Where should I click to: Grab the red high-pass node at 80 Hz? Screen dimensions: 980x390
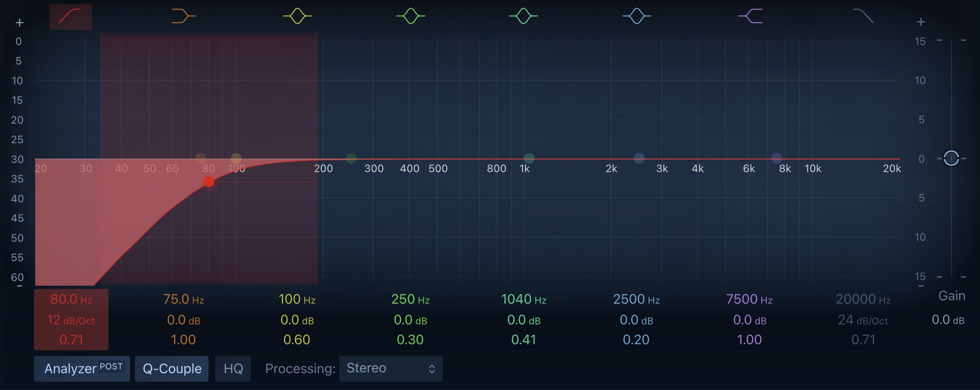pyautogui.click(x=209, y=182)
